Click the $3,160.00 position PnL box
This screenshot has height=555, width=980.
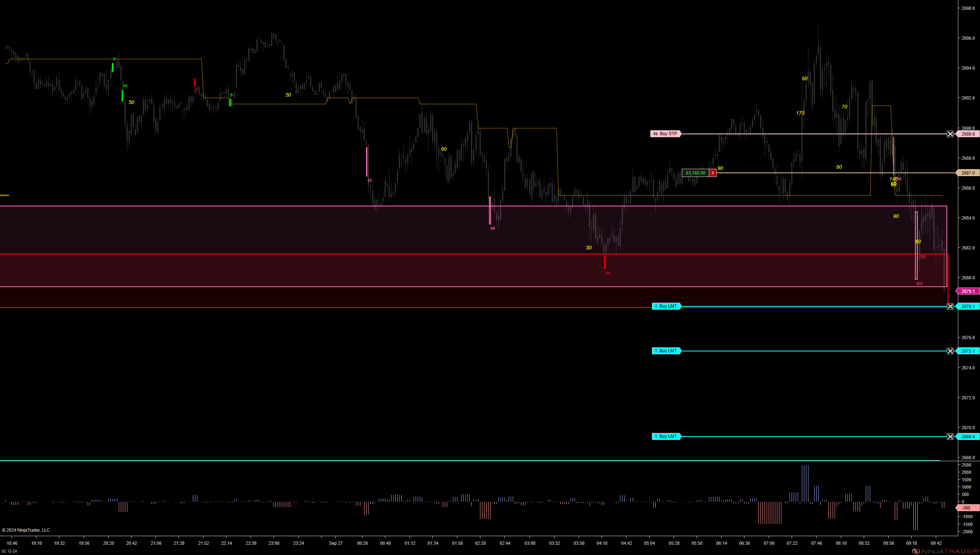695,173
